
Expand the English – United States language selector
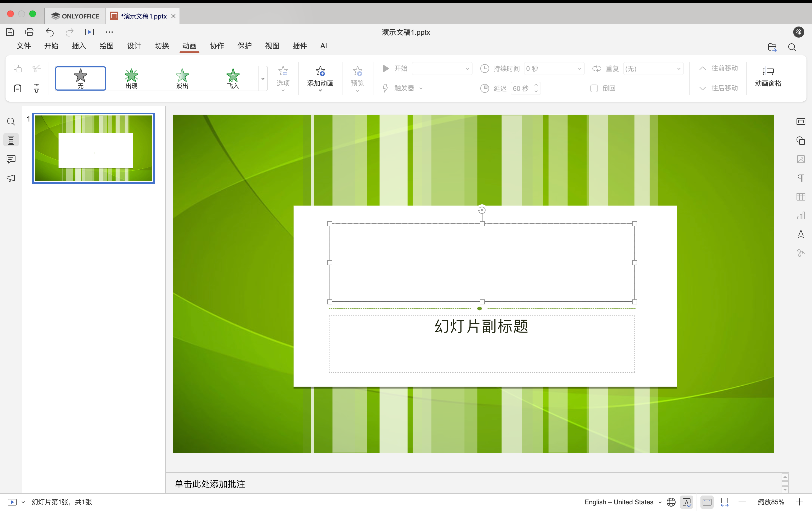tap(623, 502)
